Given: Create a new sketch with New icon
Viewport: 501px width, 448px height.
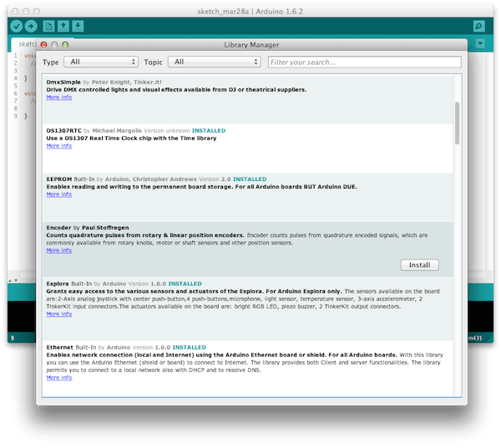Looking at the screenshot, I should pos(48,26).
